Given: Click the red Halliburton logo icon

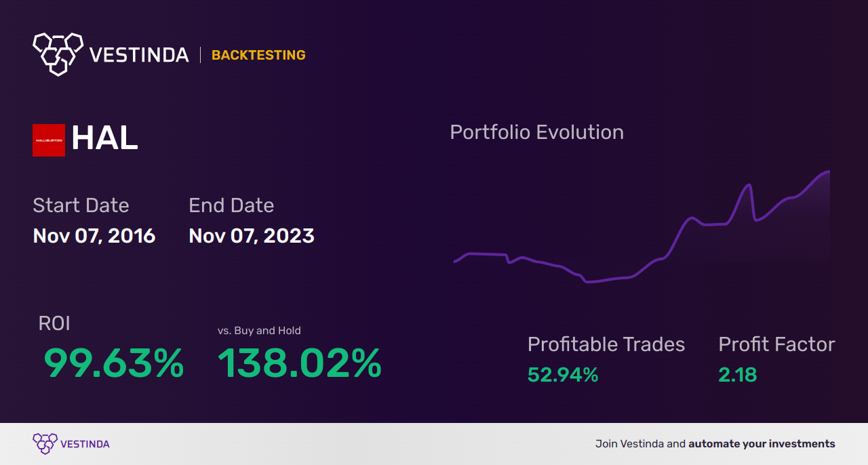Looking at the screenshot, I should click(49, 140).
